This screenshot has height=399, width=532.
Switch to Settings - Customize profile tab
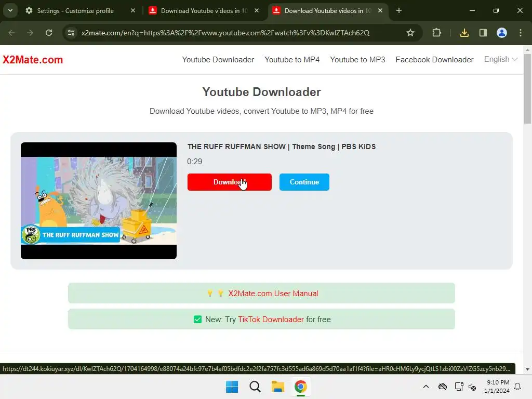[x=75, y=11]
